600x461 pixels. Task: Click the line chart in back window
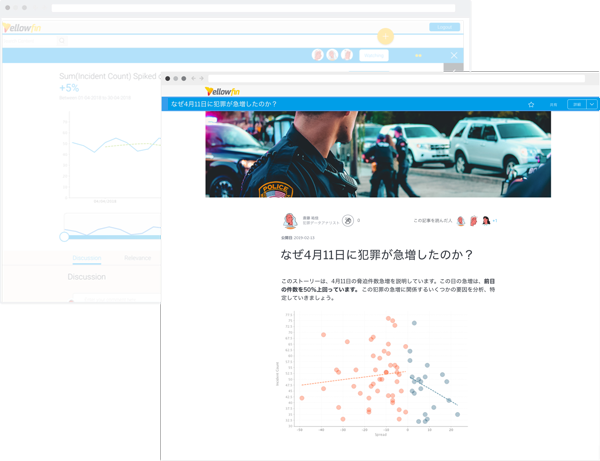click(x=113, y=155)
